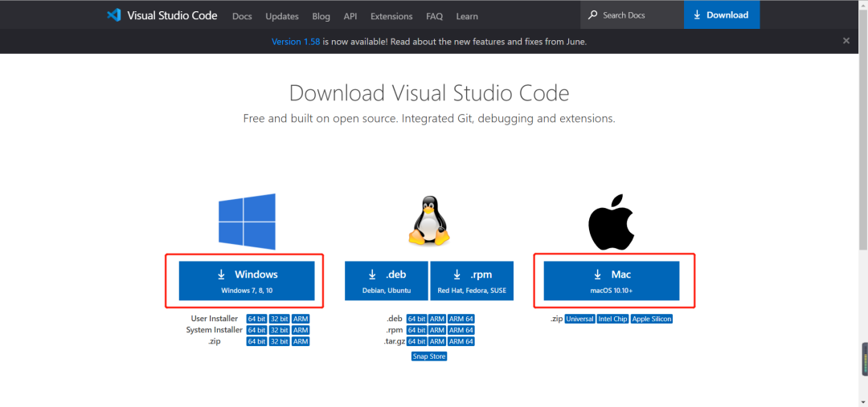Screen dimensions: 868x407
Task: Select Linux .rpm 64 bit
Action: point(416,330)
